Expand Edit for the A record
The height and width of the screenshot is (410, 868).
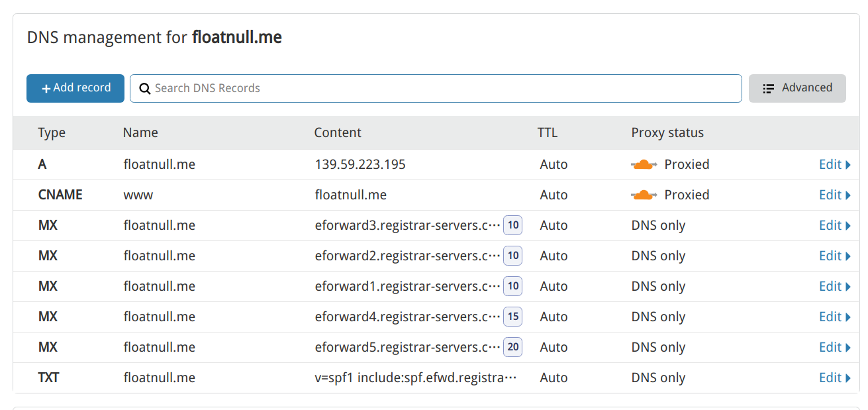[835, 164]
